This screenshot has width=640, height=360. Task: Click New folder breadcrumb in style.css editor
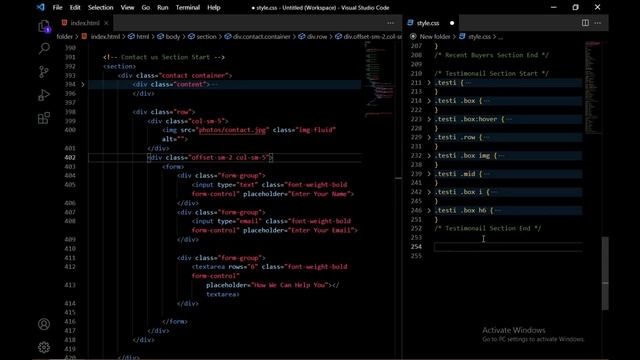pyautogui.click(x=435, y=37)
